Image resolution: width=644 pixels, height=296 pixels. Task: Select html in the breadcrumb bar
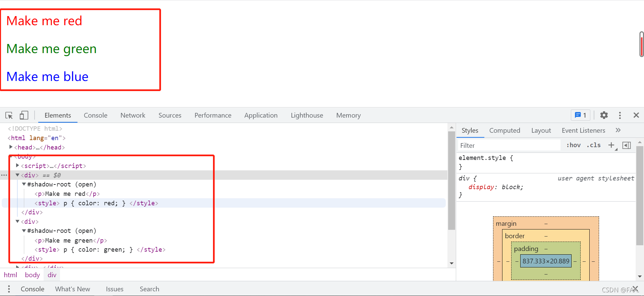[x=10, y=275]
